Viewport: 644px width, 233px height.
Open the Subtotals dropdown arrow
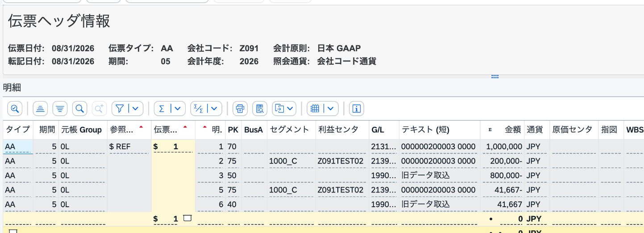pos(215,108)
